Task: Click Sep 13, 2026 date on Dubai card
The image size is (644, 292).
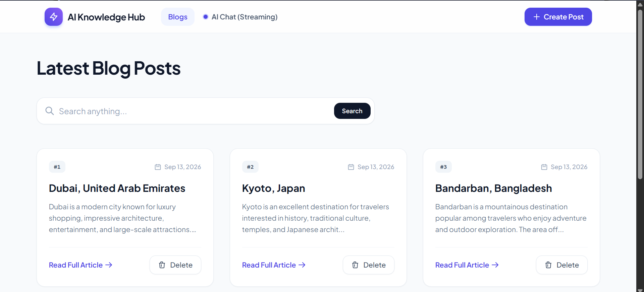Action: tap(182, 167)
